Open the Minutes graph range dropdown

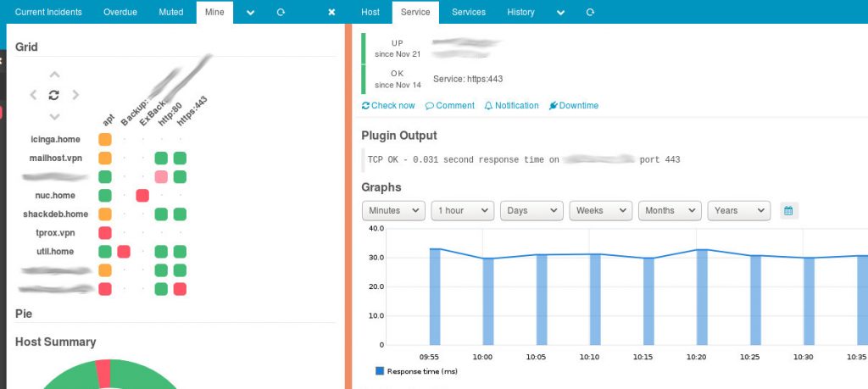point(393,210)
